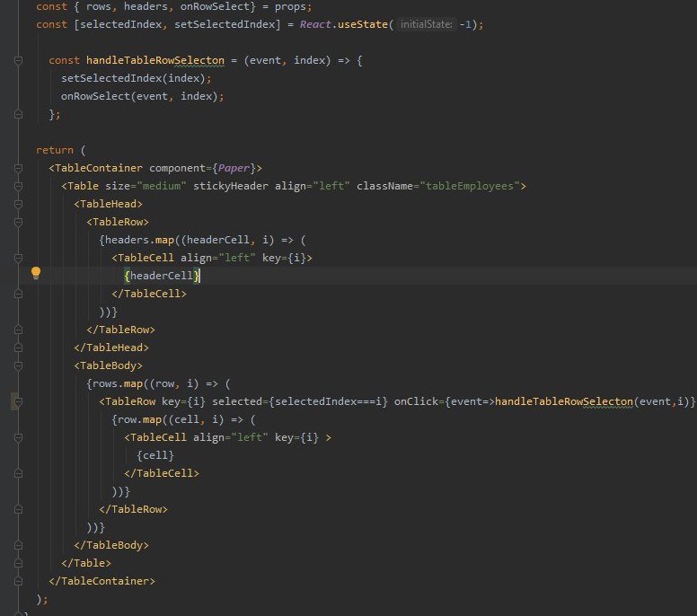Image resolution: width=697 pixels, height=616 pixels.
Task: Fold the Table size="medium" element
Action: pos(18,186)
